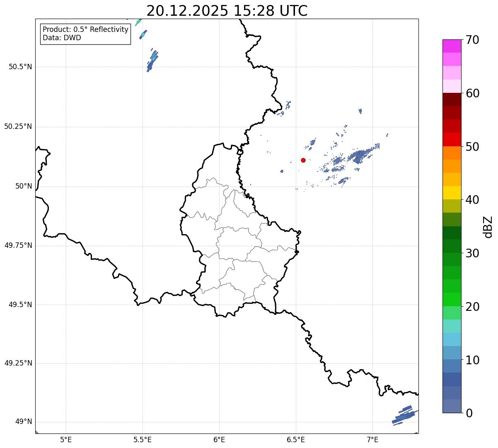Click the dBZ colorbar axis label

[x=488, y=227]
